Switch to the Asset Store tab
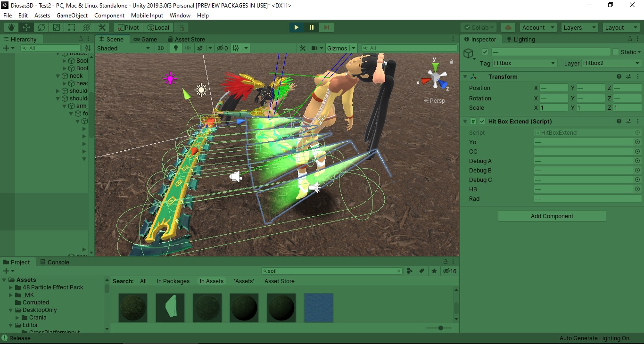 186,39
